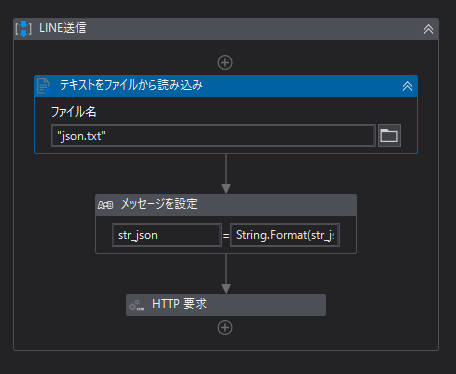456x374 pixels.
Task: Collapse the LINE送信 sequence
Action: click(x=428, y=29)
